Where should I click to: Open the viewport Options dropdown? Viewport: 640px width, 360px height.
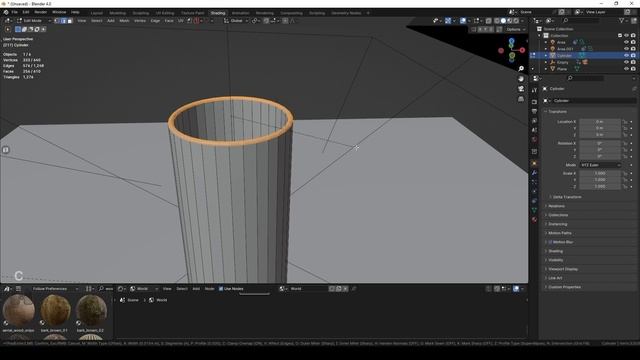click(516, 29)
